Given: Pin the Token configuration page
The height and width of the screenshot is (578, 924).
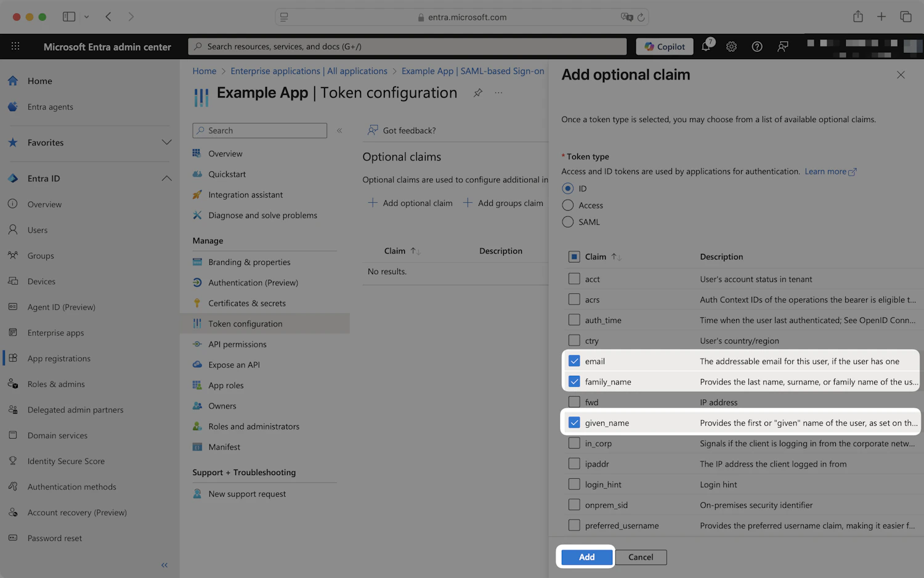Looking at the screenshot, I should (x=477, y=93).
